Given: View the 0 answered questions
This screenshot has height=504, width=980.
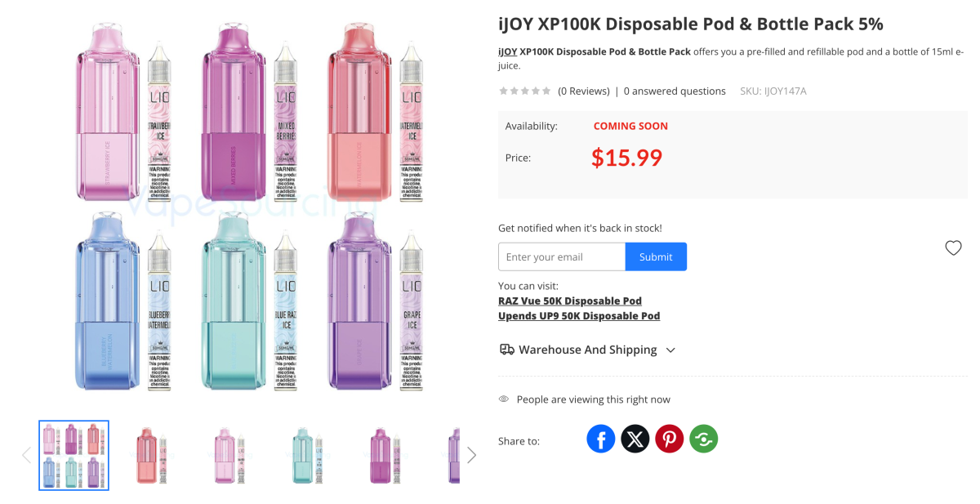Looking at the screenshot, I should [675, 91].
